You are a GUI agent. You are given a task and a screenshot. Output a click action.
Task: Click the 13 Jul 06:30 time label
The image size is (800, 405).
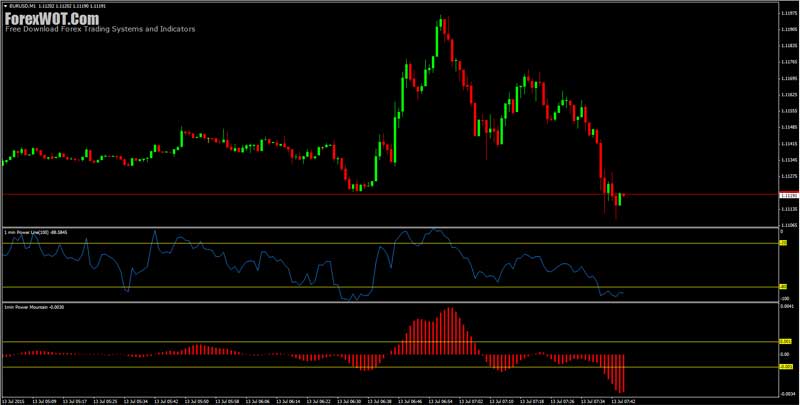(x=347, y=401)
